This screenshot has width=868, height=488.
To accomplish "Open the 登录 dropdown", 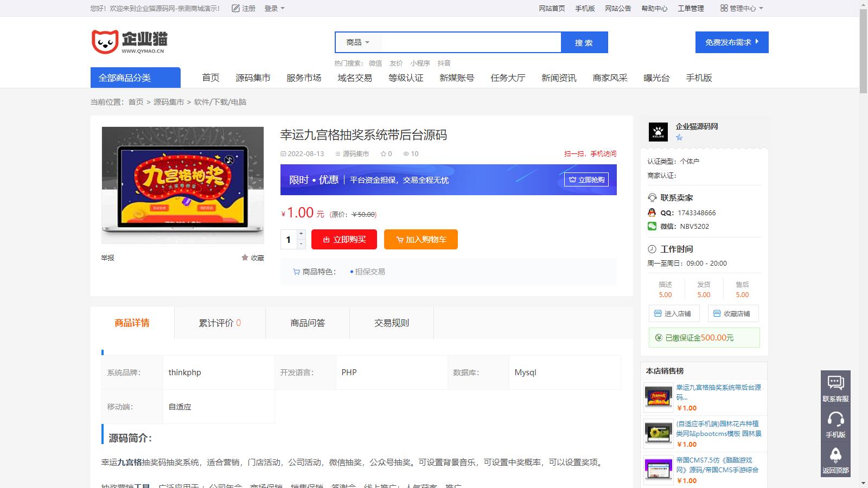I will pyautogui.click(x=274, y=8).
